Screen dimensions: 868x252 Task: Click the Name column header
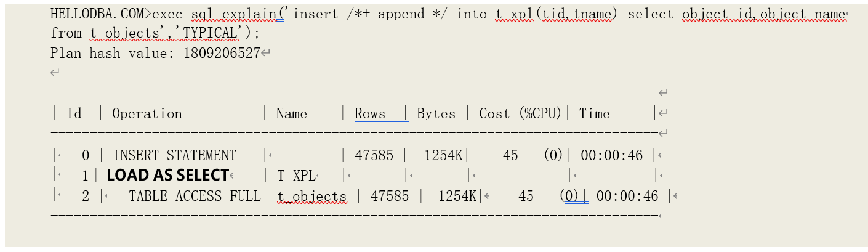click(291, 114)
